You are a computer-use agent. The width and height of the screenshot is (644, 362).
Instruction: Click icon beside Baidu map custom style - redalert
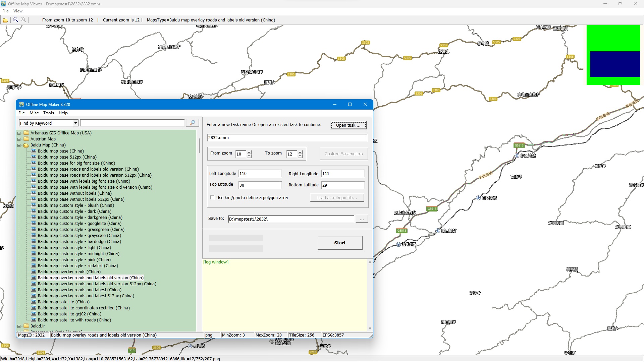click(34, 265)
